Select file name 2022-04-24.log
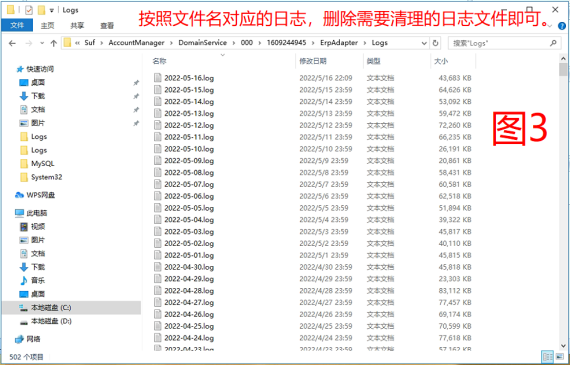 pos(189,338)
